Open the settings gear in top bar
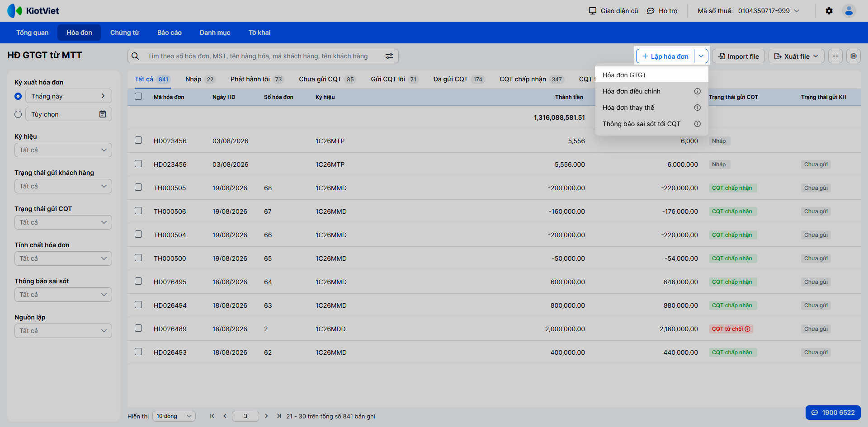The height and width of the screenshot is (427, 868). (829, 11)
